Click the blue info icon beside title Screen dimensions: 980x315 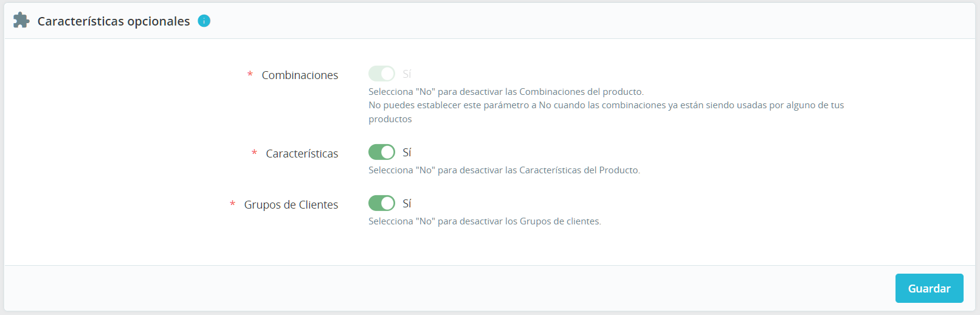(204, 21)
